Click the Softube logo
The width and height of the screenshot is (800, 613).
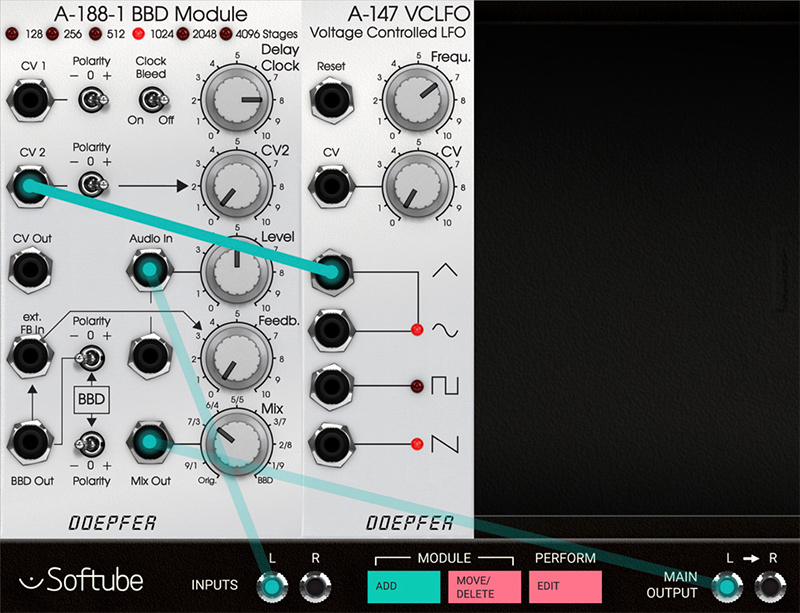point(81,580)
